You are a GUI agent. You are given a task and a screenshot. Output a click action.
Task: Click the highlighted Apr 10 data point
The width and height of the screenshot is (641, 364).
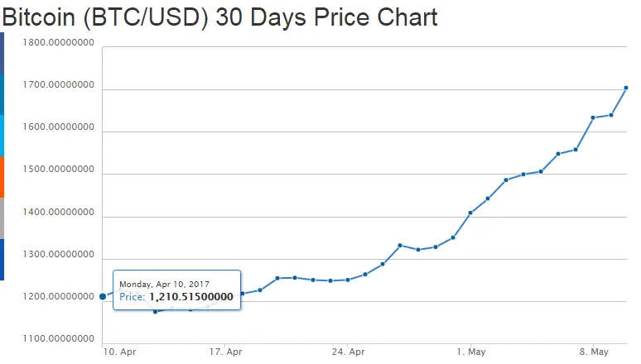click(103, 296)
